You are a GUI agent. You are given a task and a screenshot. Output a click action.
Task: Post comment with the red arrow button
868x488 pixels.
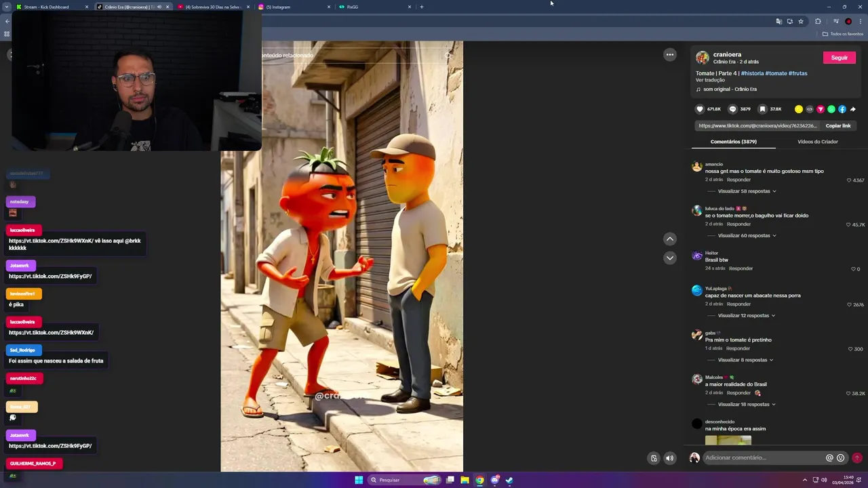(x=857, y=457)
